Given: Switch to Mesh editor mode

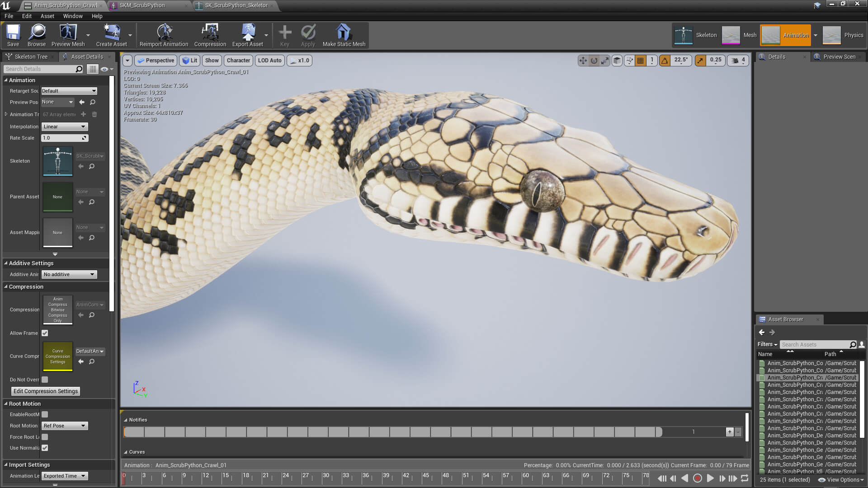Looking at the screenshot, I should [x=739, y=35].
